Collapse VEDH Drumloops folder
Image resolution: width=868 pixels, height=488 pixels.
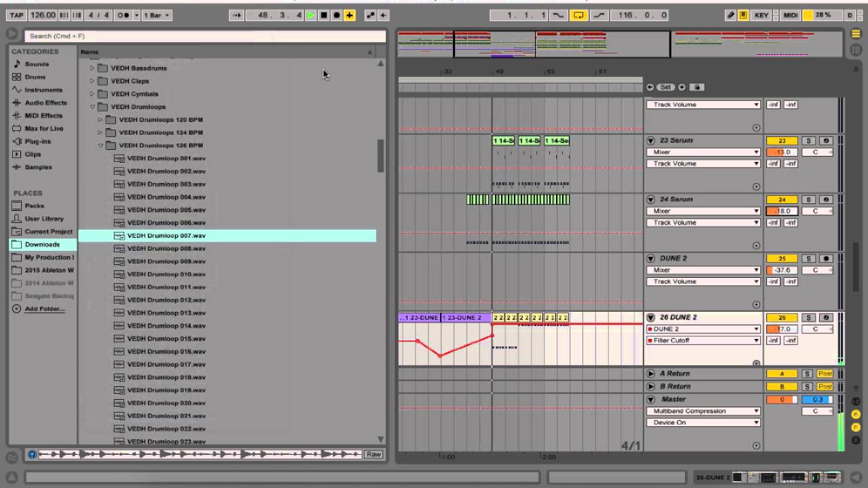pos(93,107)
